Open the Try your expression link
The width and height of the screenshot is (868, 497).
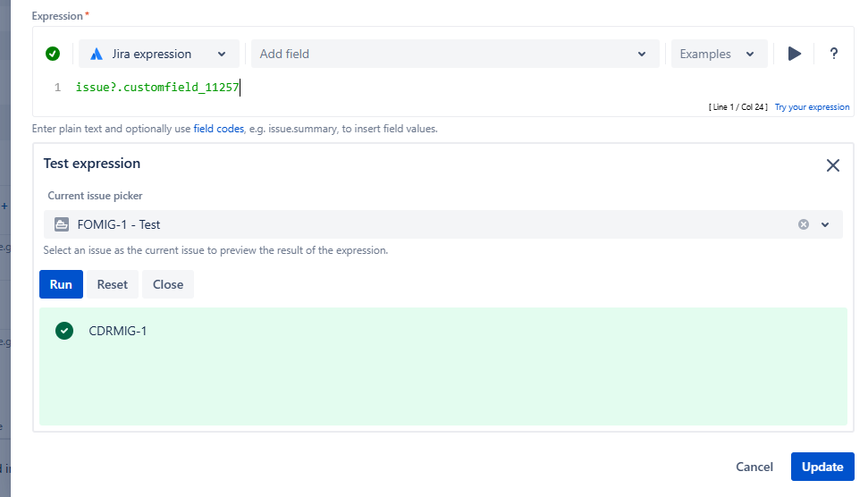click(812, 106)
